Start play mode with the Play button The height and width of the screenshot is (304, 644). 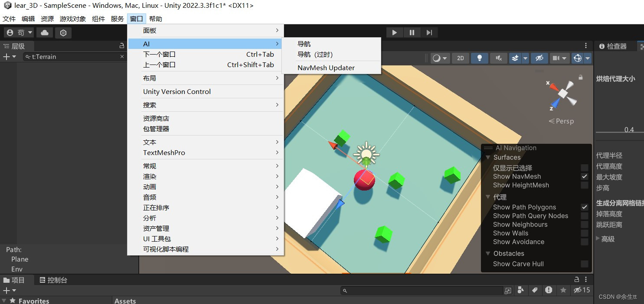394,32
